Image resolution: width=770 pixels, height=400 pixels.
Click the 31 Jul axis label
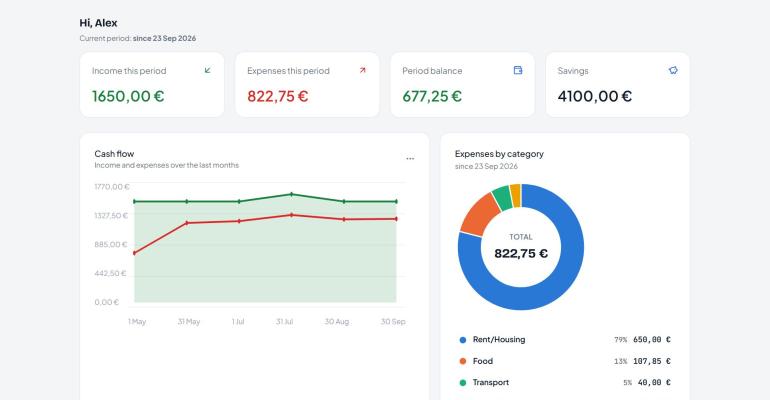coord(284,321)
